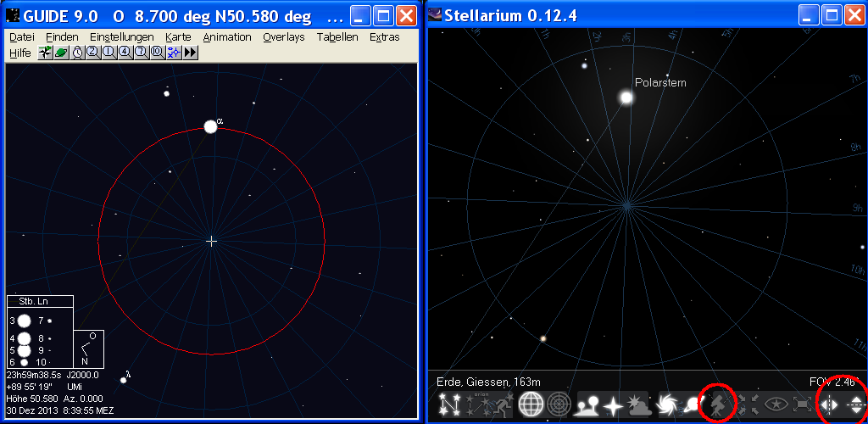Image resolution: width=868 pixels, height=424 pixels.
Task: Open the Overlays menu in GUIDE
Action: 283,37
